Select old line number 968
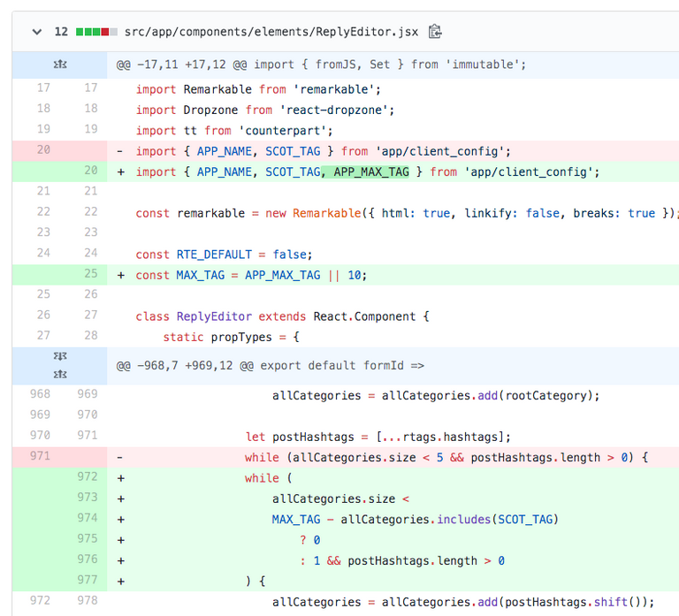The height and width of the screenshot is (616, 679). (x=40, y=394)
